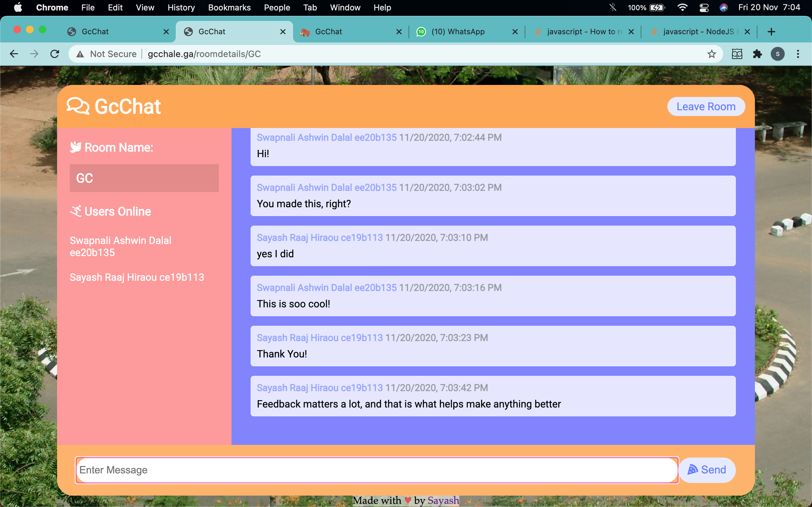Click the reader-mode glasses extension icon

[x=737, y=54]
